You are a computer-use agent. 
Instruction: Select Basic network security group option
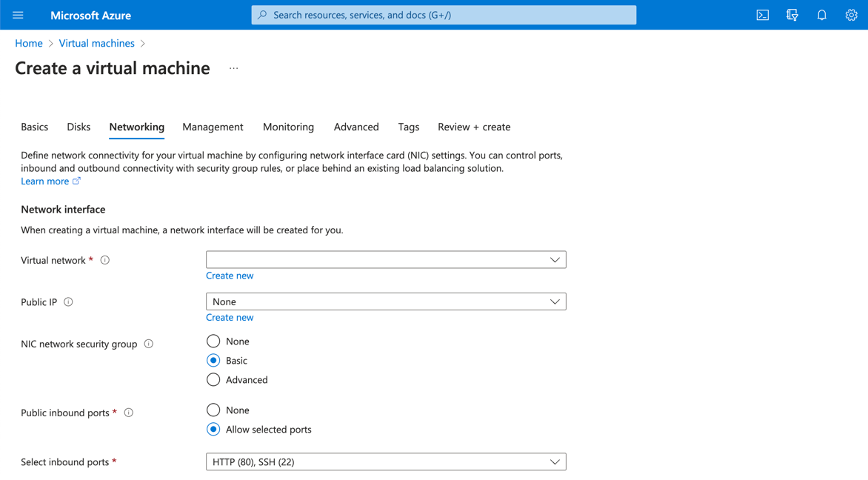click(213, 361)
